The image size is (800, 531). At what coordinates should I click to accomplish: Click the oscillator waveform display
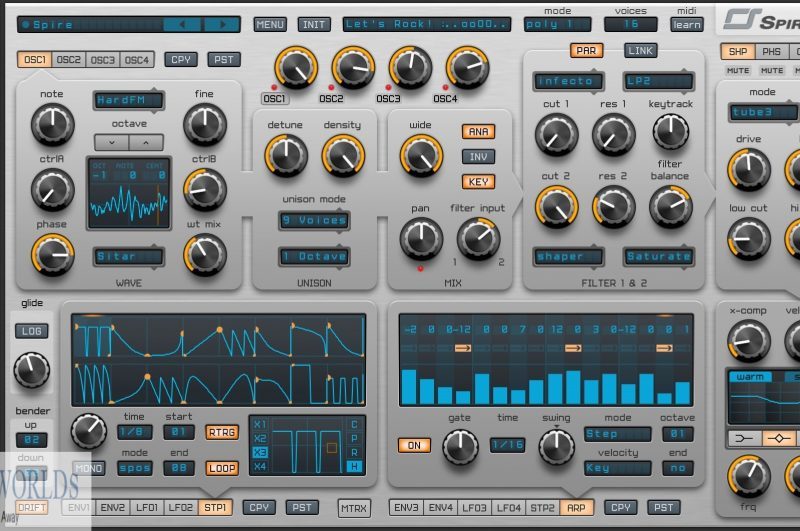129,193
